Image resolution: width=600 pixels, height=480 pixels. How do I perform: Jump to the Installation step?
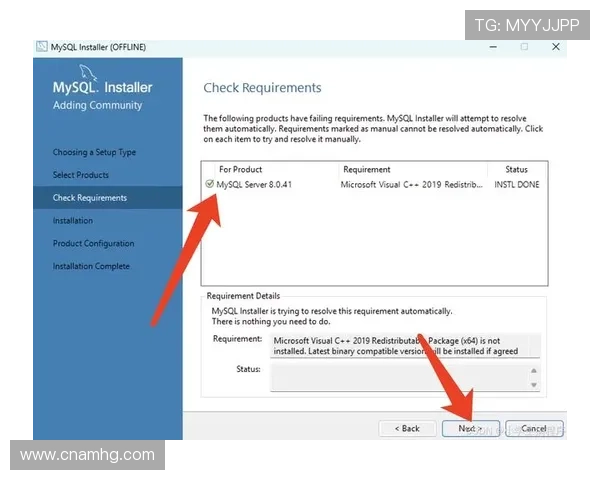[73, 221]
